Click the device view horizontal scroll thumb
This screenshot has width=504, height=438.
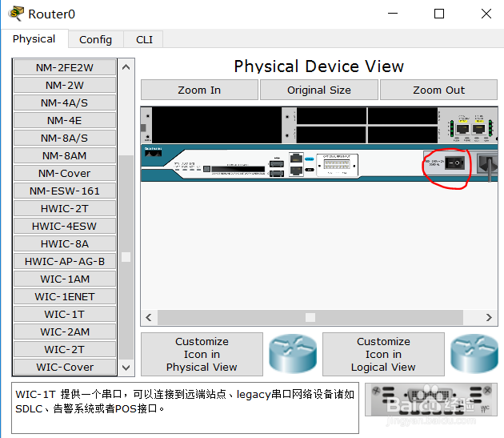click(x=310, y=318)
